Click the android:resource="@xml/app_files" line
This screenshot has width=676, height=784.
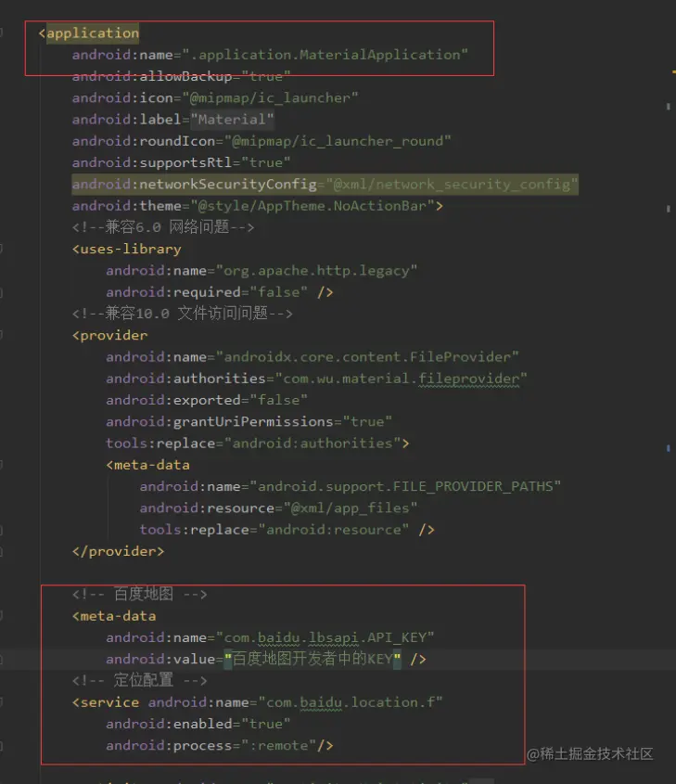click(x=278, y=508)
